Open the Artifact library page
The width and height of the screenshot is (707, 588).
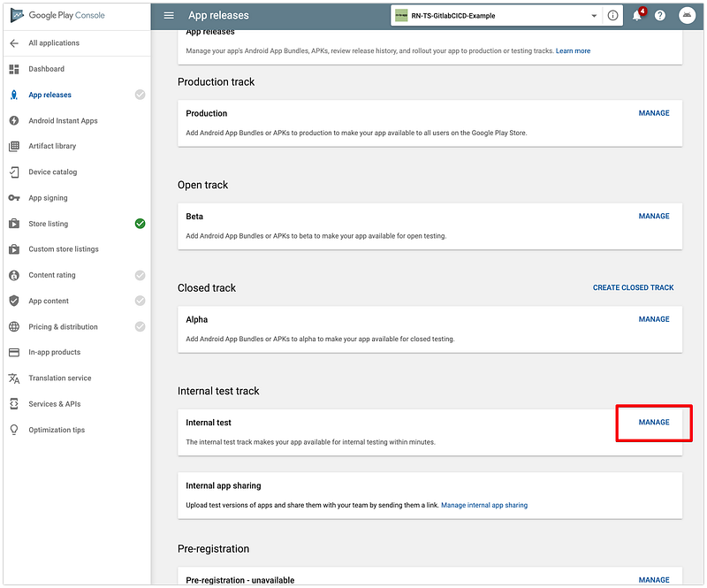click(52, 146)
